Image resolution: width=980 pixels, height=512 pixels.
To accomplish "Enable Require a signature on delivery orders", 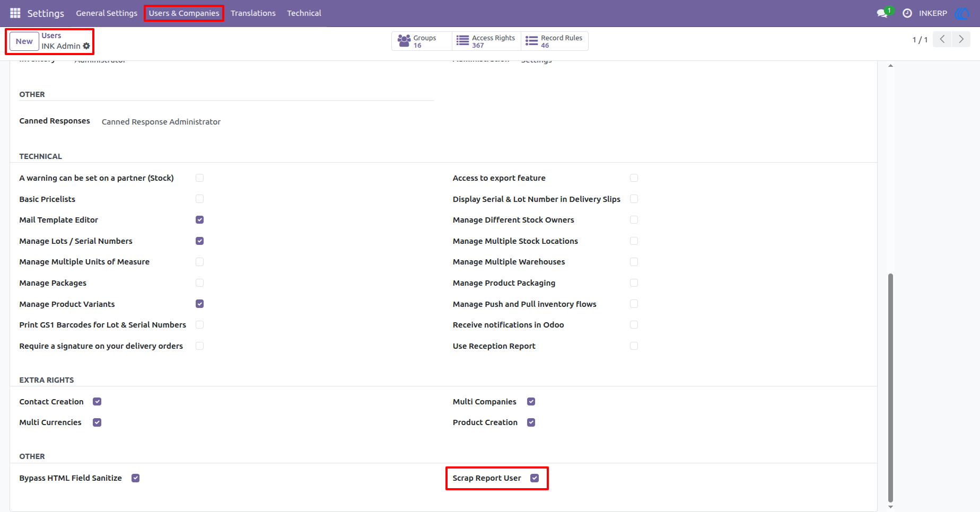I will [199, 346].
